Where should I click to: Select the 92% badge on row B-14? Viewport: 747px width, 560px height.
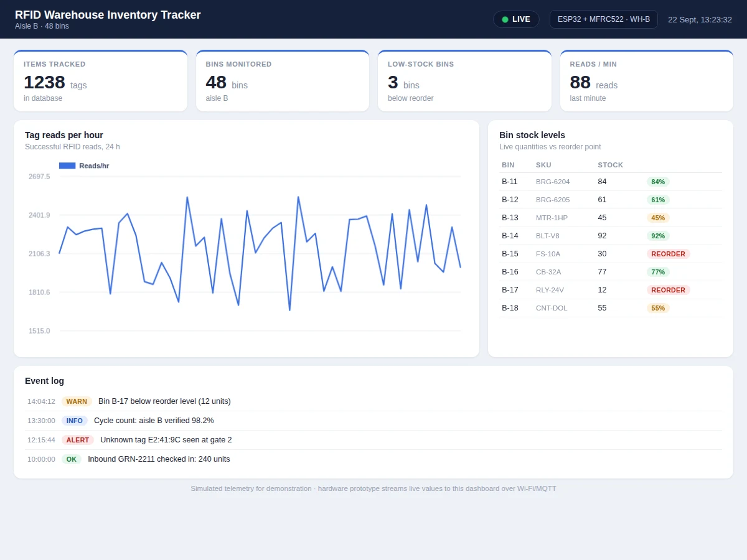coord(658,236)
